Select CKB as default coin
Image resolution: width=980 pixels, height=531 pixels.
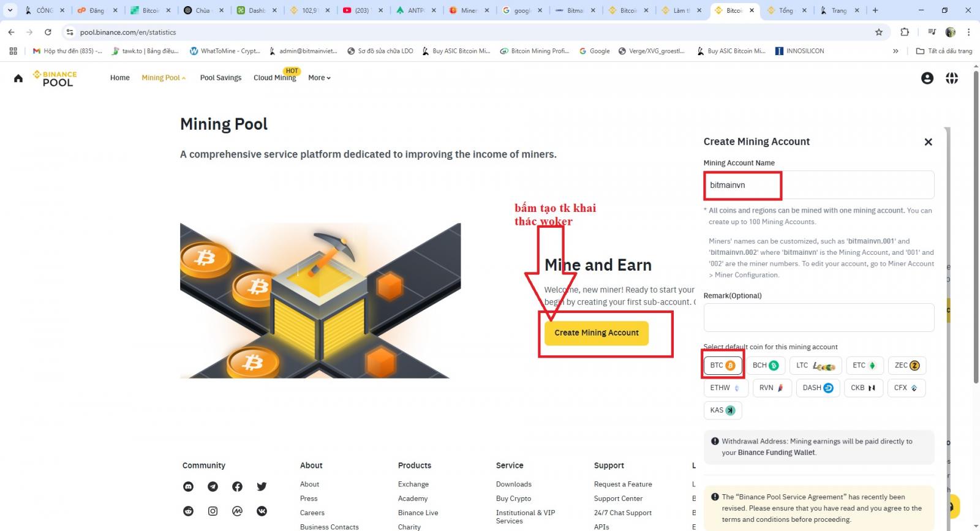tap(864, 388)
